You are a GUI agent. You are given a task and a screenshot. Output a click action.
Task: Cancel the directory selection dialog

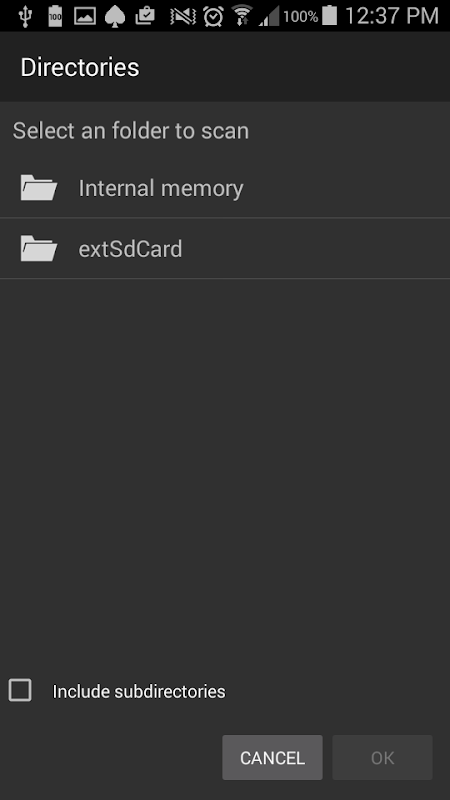[272, 757]
